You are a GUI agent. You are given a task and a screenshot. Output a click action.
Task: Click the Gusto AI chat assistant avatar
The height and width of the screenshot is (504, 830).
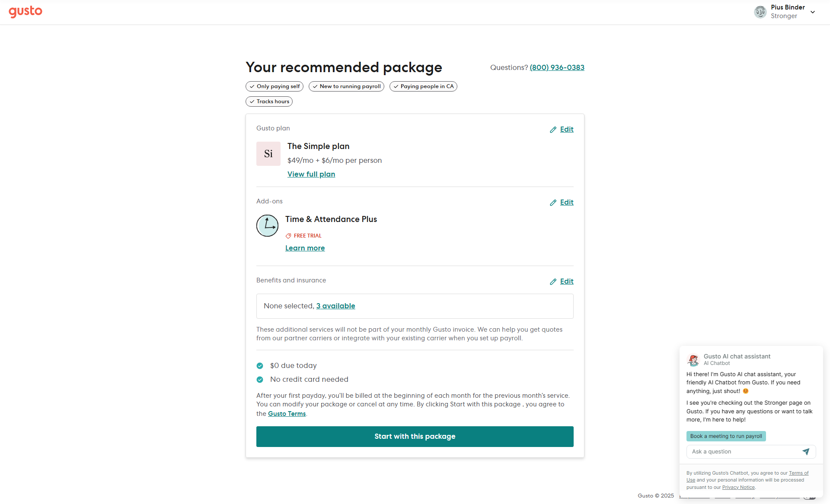[x=693, y=360]
